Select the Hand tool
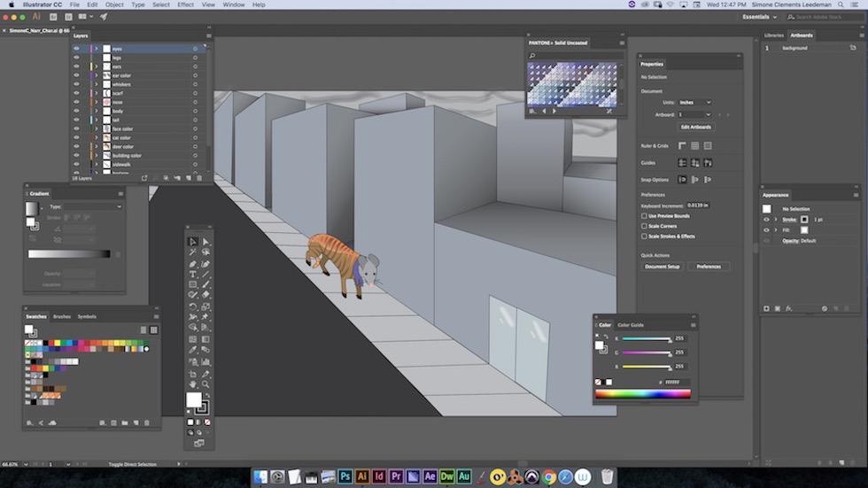 [193, 384]
